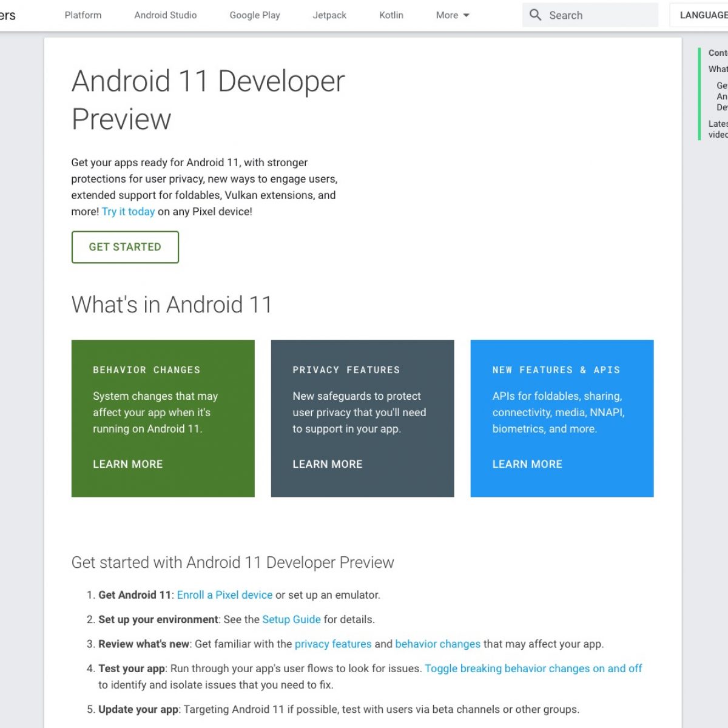The width and height of the screenshot is (728, 728).
Task: Learn more about Behavior Changes
Action: [x=128, y=464]
